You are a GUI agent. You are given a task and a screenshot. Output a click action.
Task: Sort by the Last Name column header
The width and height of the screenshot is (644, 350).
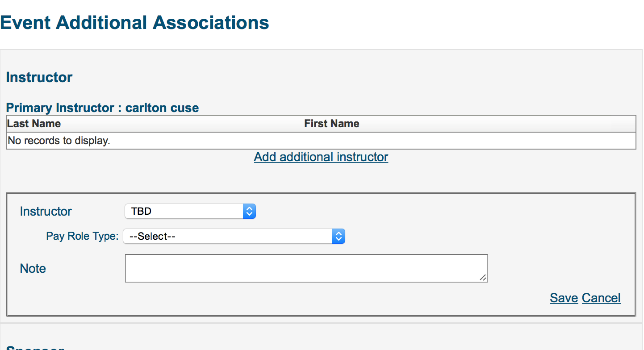34,124
